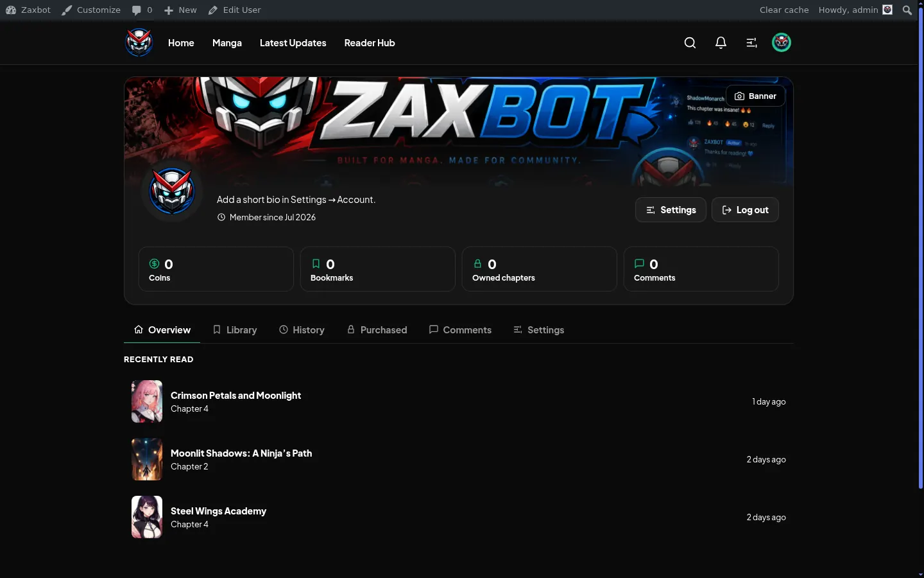
Task: Change the profile Banner image
Action: [x=755, y=96]
